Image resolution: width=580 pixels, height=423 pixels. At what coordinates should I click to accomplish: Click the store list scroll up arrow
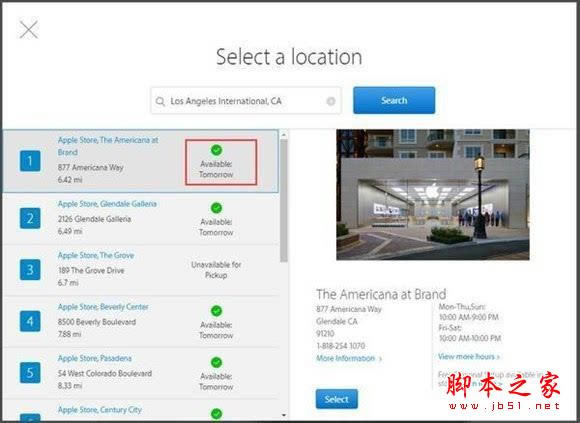coord(284,135)
